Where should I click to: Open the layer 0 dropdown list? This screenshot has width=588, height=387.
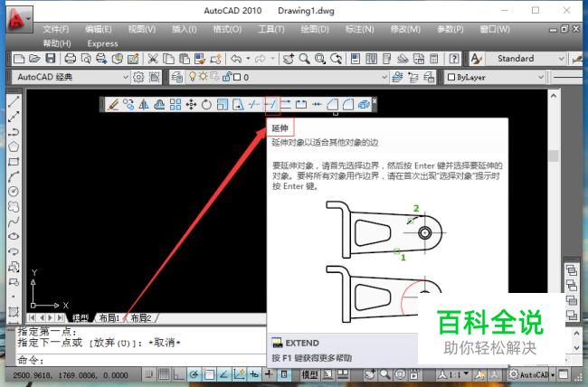(x=384, y=77)
